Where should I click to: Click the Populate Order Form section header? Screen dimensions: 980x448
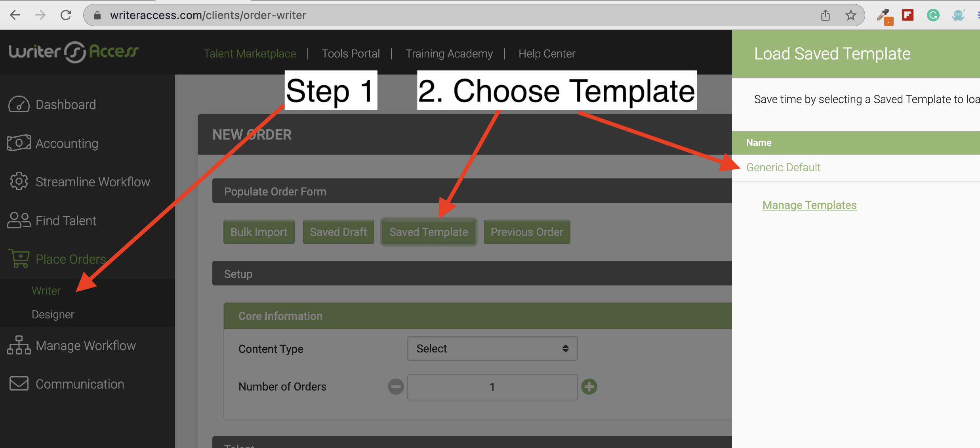pyautogui.click(x=472, y=191)
